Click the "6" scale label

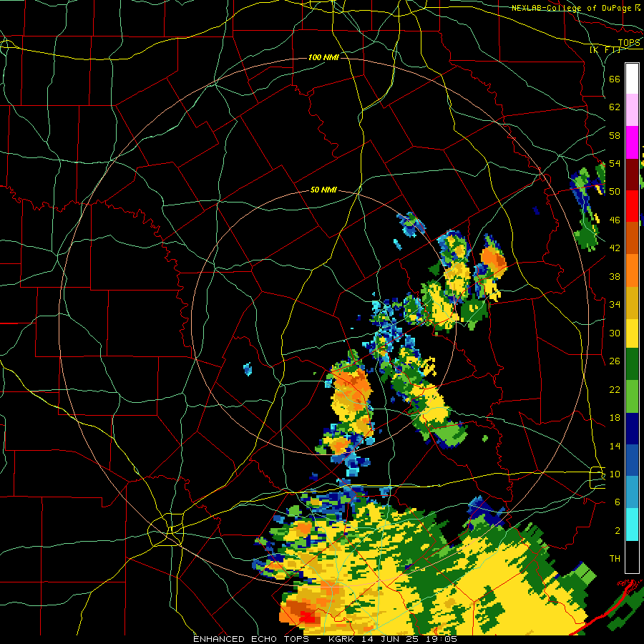618,502
